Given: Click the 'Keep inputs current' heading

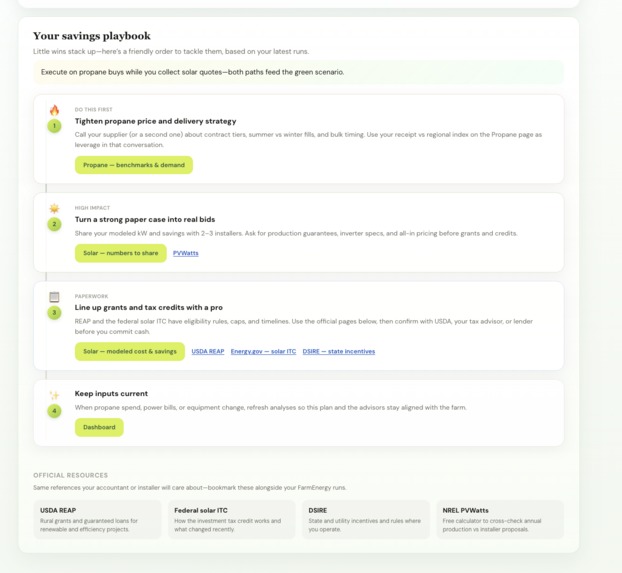Looking at the screenshot, I should [x=111, y=394].
